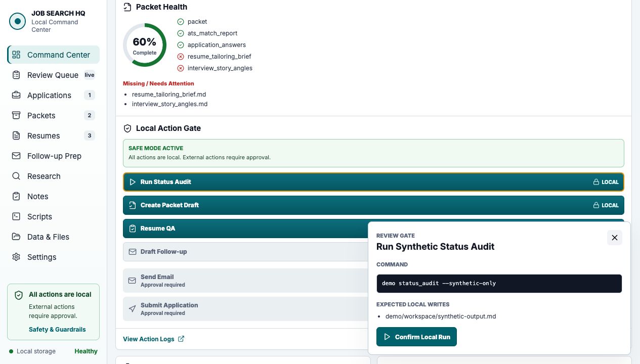640x364 pixels.
Task: Click the Notes clipboard icon
Action: click(16, 196)
